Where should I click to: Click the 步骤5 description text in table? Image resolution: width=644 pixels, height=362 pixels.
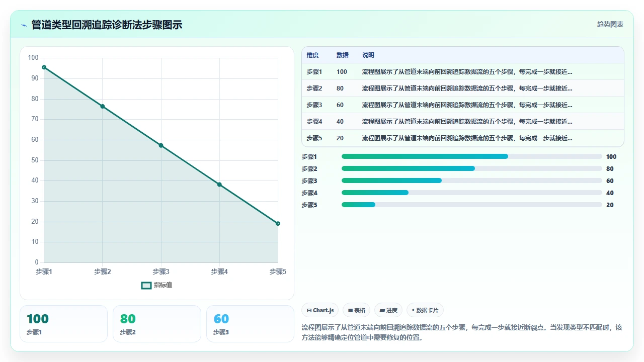point(467,138)
